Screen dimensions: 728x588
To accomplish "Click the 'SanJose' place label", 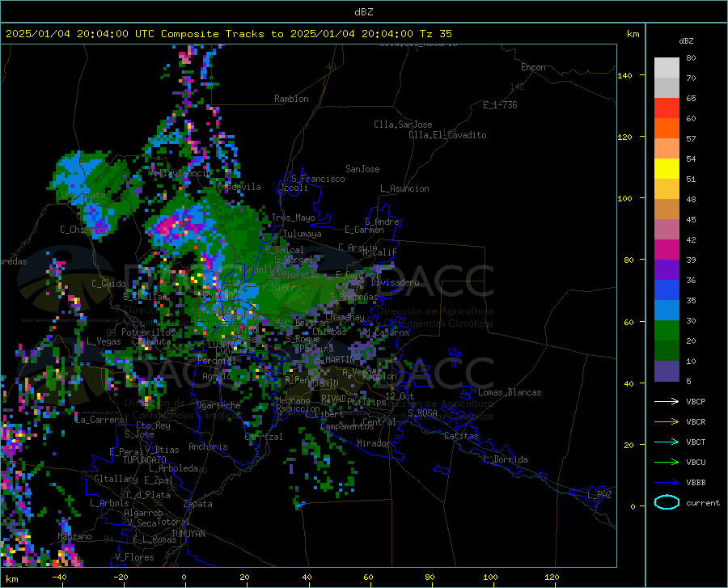I will click(362, 169).
